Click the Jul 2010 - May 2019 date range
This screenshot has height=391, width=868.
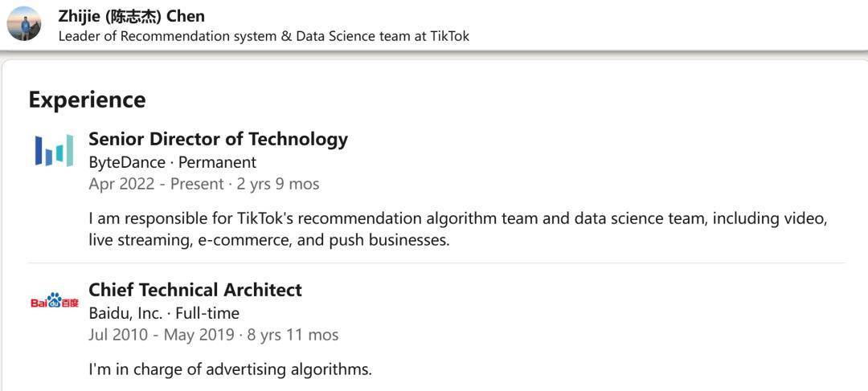click(x=162, y=335)
